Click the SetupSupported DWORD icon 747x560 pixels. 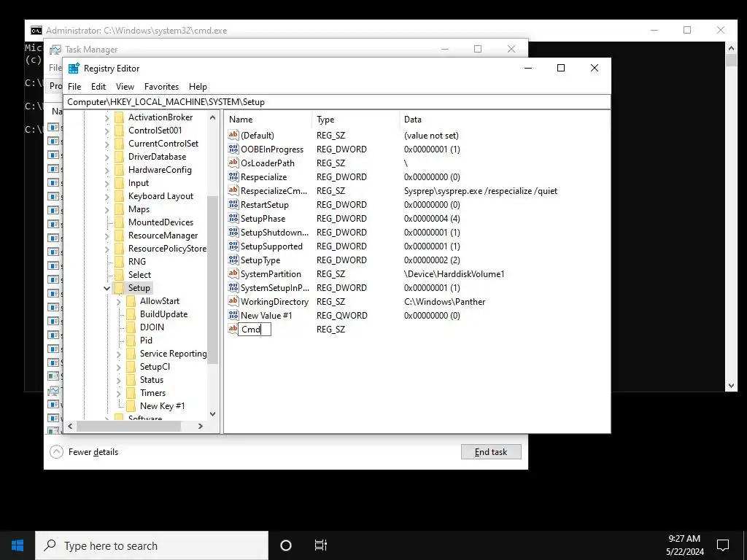(x=233, y=246)
